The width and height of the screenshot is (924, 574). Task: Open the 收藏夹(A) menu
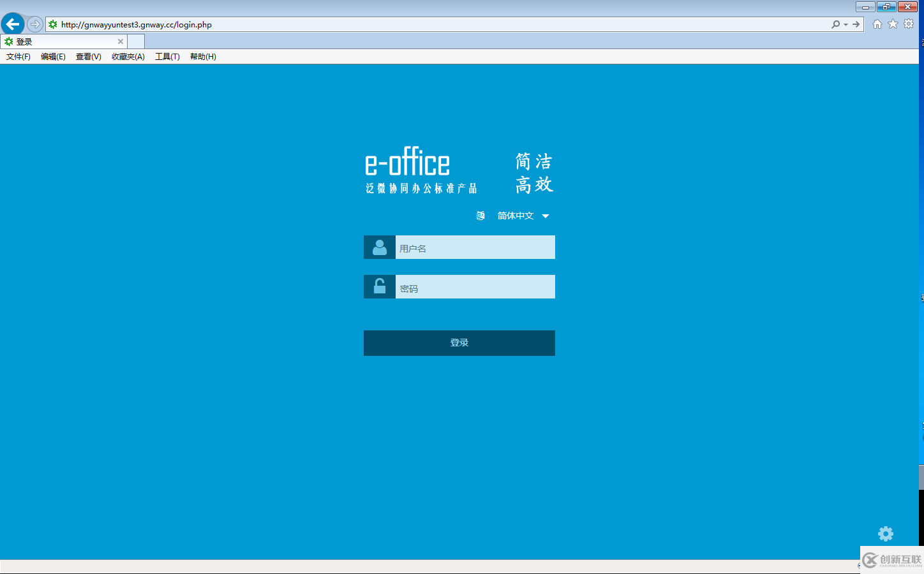pos(128,57)
